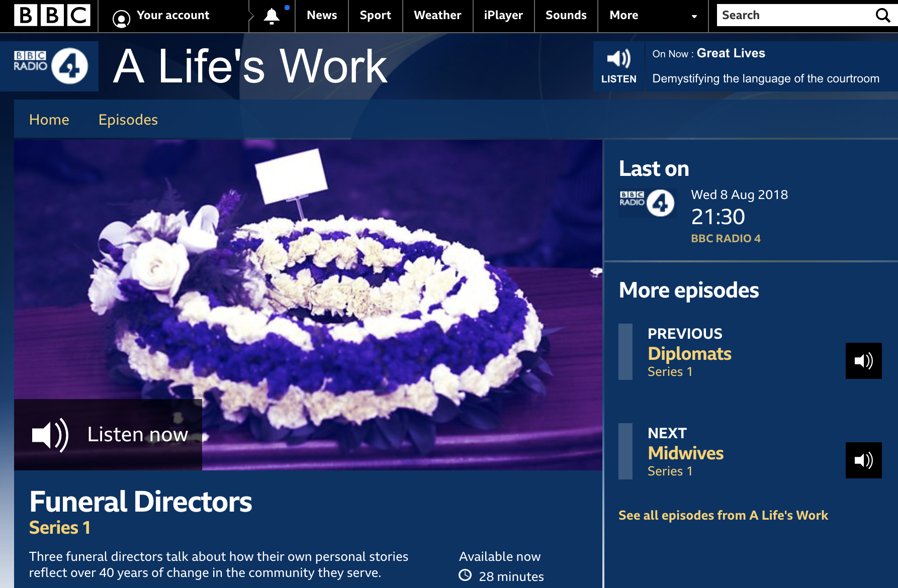The height and width of the screenshot is (588, 898).
Task: Click the 21:30 broadcast time
Action: pos(718,217)
